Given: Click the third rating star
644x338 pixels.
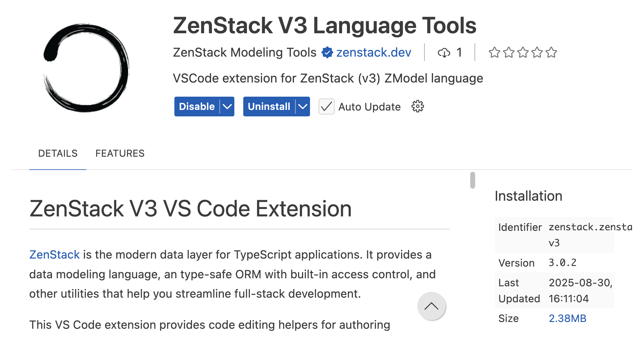Looking at the screenshot, I should point(523,52).
